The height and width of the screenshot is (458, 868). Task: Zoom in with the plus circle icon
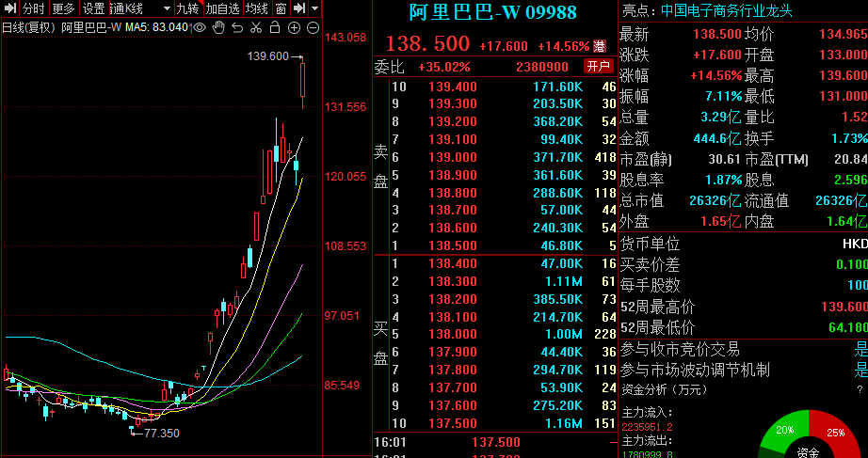pyautogui.click(x=295, y=27)
